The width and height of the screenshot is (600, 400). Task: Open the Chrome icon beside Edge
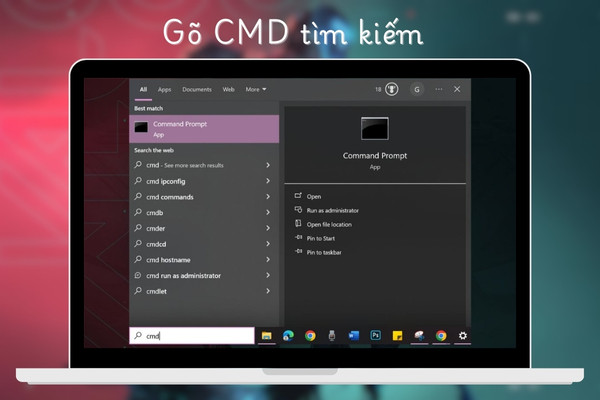(310, 336)
